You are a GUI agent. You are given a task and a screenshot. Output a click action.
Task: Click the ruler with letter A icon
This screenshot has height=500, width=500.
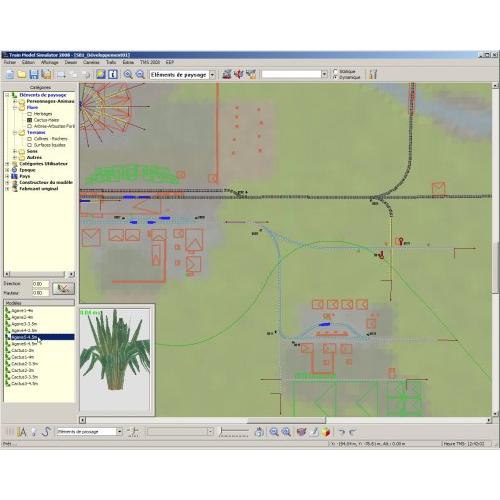[22, 432]
